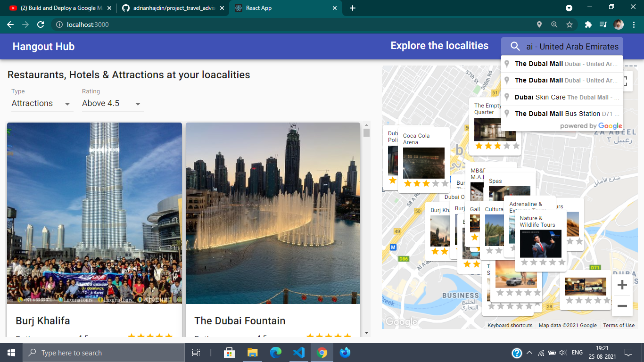Click the Windows taskbar search box
This screenshot has width=644, height=362.
tap(104, 353)
